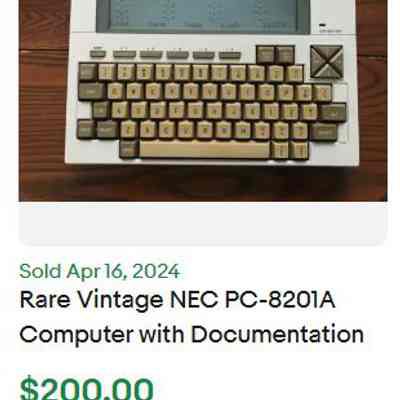
Task: Click the word Rare at the title start
Action: 45,300
